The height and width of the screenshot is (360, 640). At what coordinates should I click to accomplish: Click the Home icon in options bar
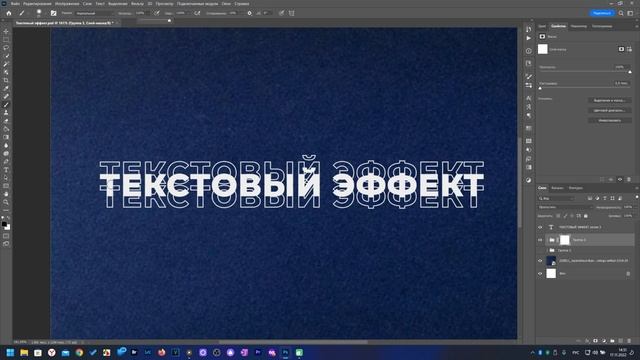click(9, 13)
